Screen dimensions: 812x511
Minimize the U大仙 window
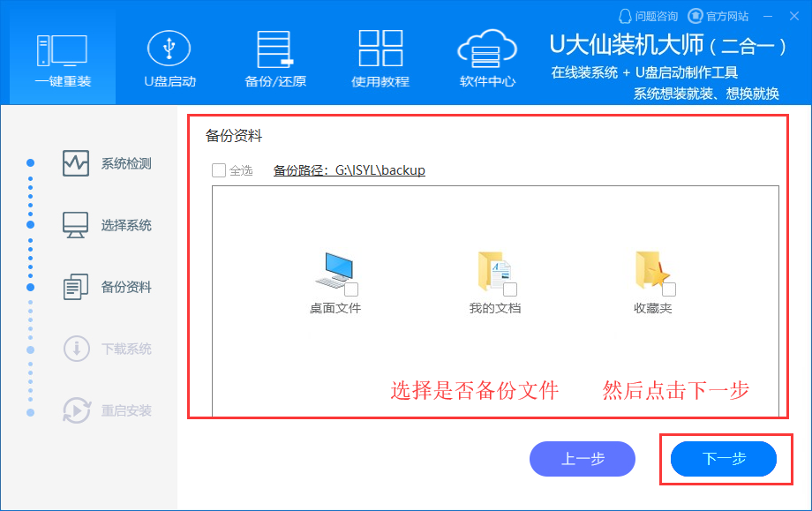tap(768, 17)
